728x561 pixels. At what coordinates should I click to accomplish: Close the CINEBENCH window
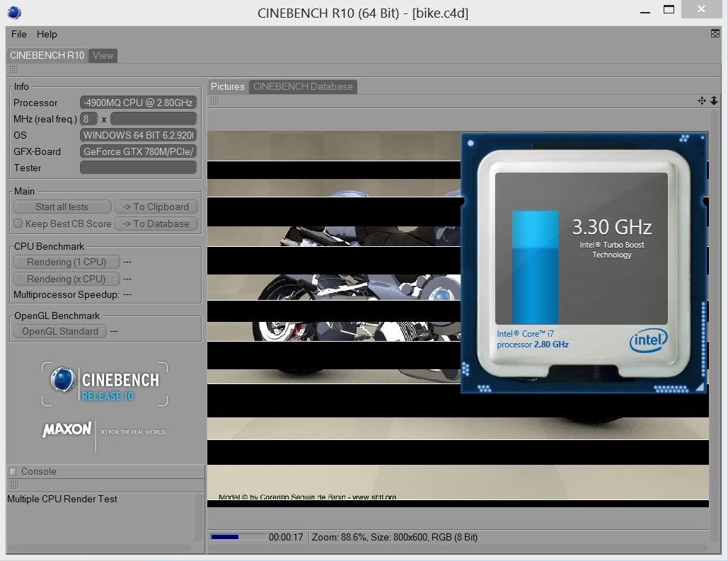[702, 9]
